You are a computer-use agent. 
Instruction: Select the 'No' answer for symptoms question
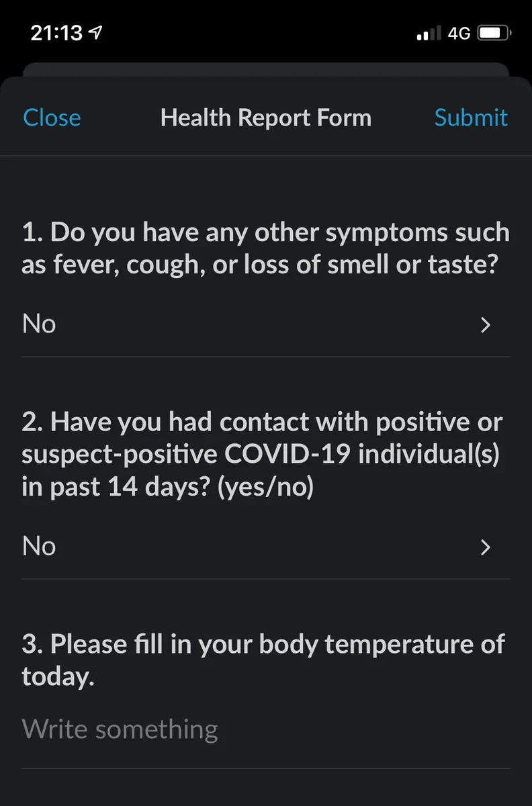coord(39,324)
